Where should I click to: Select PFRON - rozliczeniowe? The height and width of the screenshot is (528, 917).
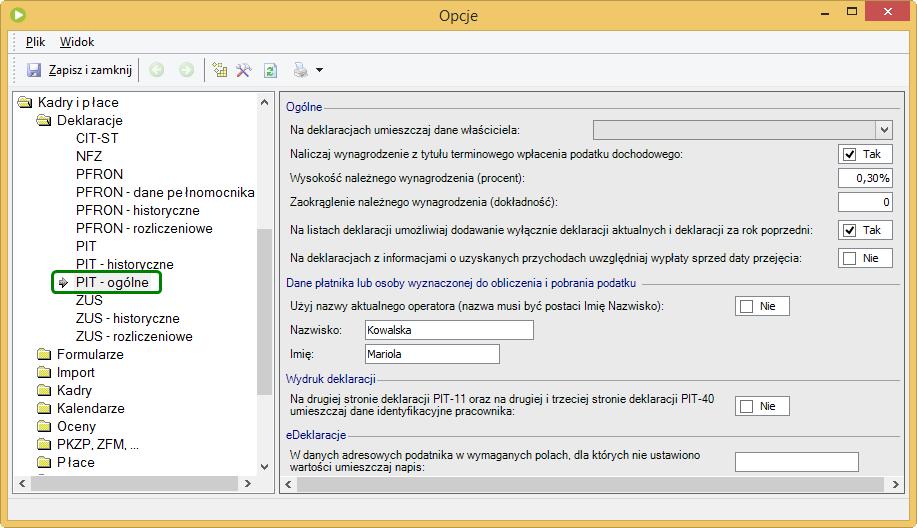pyautogui.click(x=144, y=229)
